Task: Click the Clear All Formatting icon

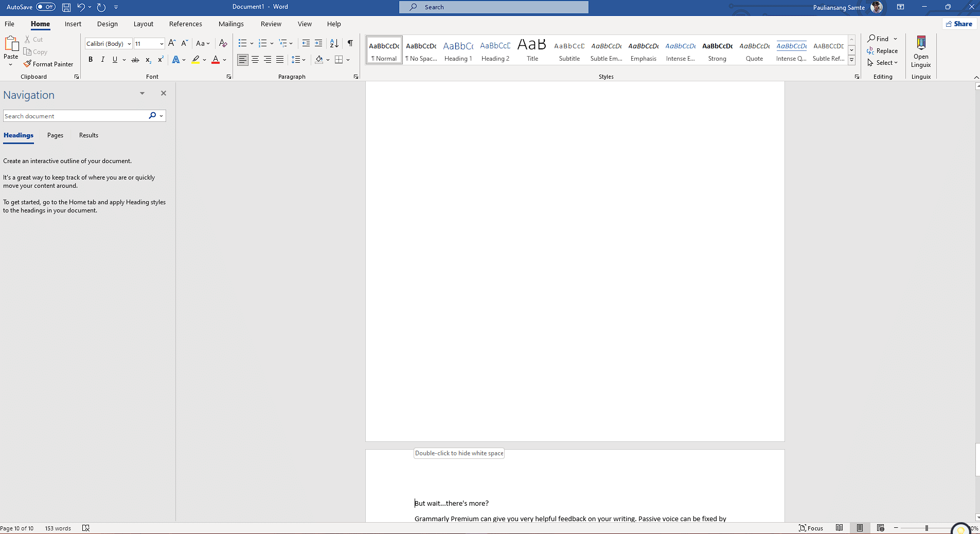Action: point(223,43)
